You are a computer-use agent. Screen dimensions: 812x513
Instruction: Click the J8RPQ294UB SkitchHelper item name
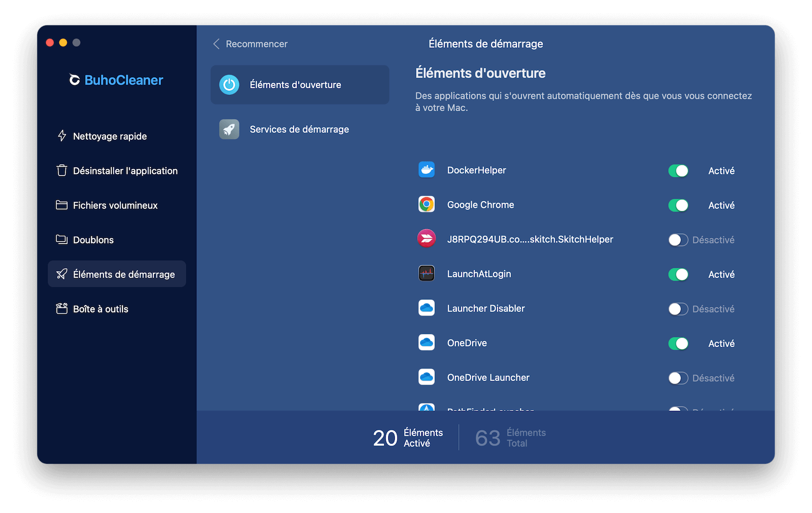(530, 240)
